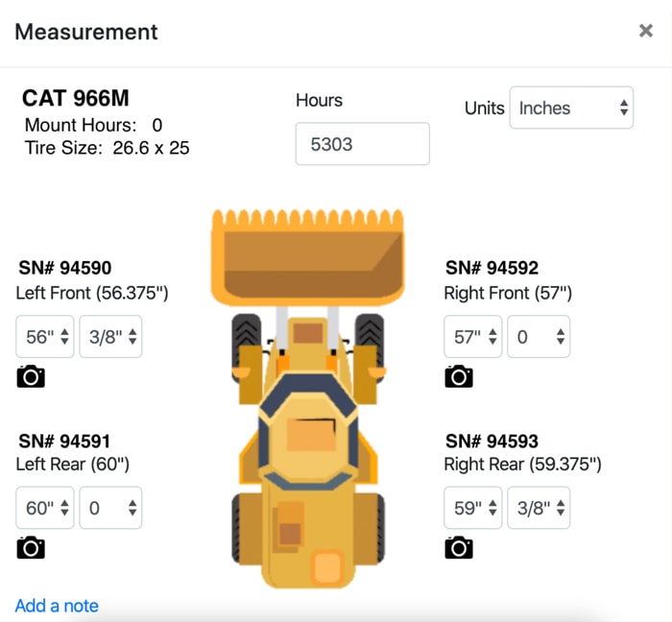Click the SN# 94590 label

point(64,268)
